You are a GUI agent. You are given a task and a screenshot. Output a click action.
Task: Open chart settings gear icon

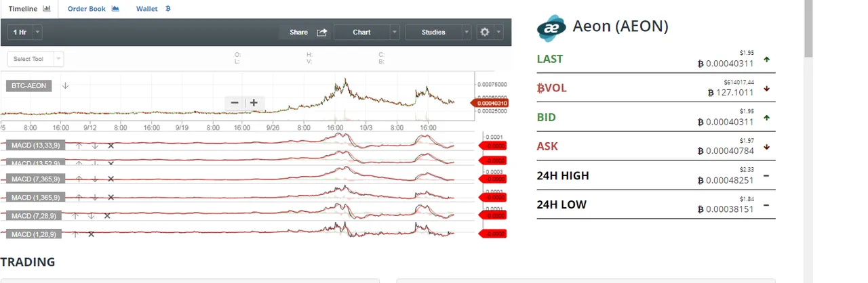[484, 32]
